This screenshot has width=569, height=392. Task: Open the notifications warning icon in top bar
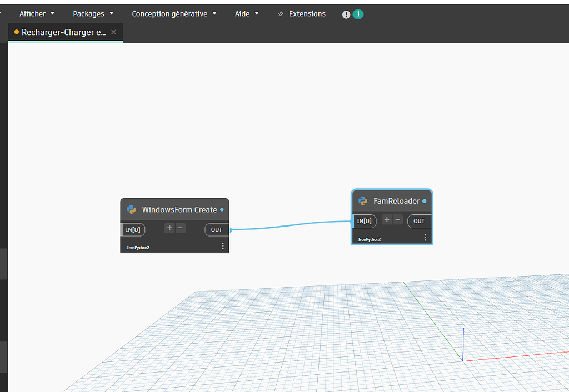click(x=346, y=13)
